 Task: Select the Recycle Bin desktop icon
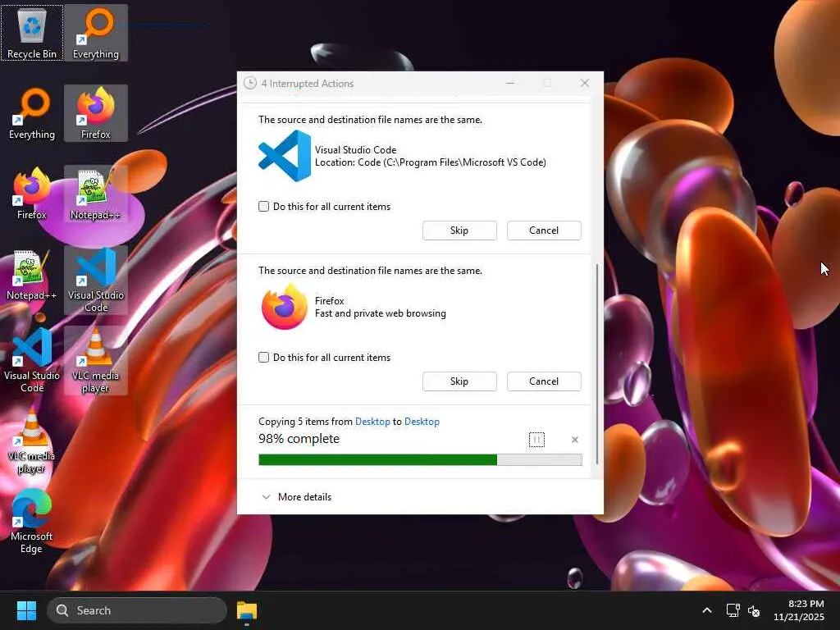pyautogui.click(x=32, y=33)
